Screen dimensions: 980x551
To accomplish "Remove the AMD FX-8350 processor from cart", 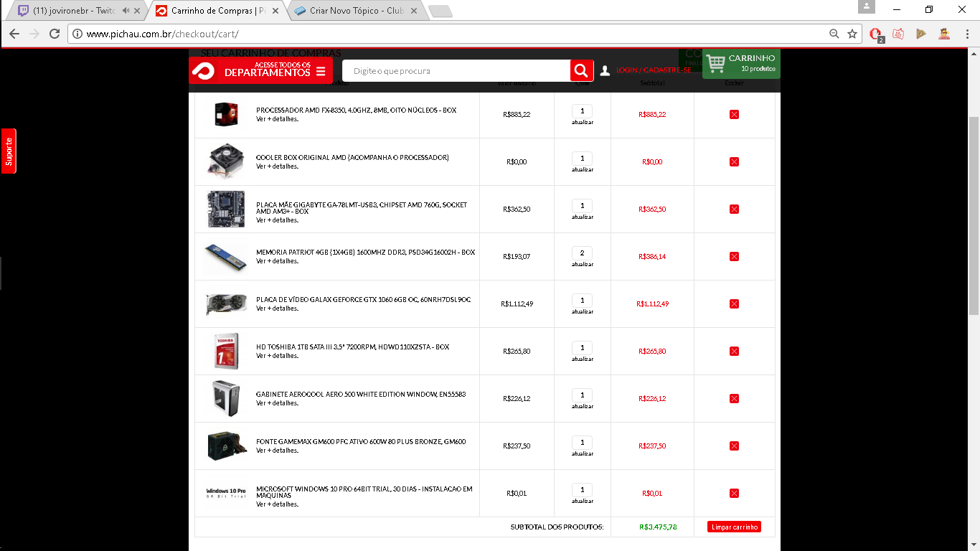I will 734,115.
